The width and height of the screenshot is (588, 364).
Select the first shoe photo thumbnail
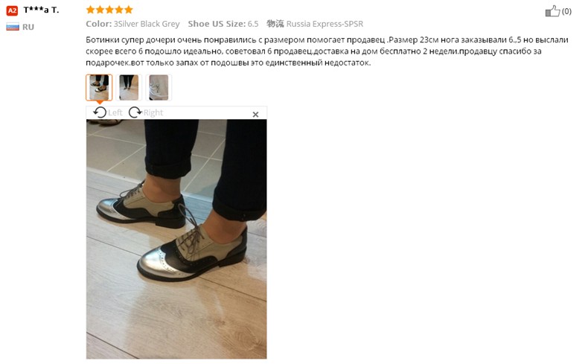pos(99,87)
